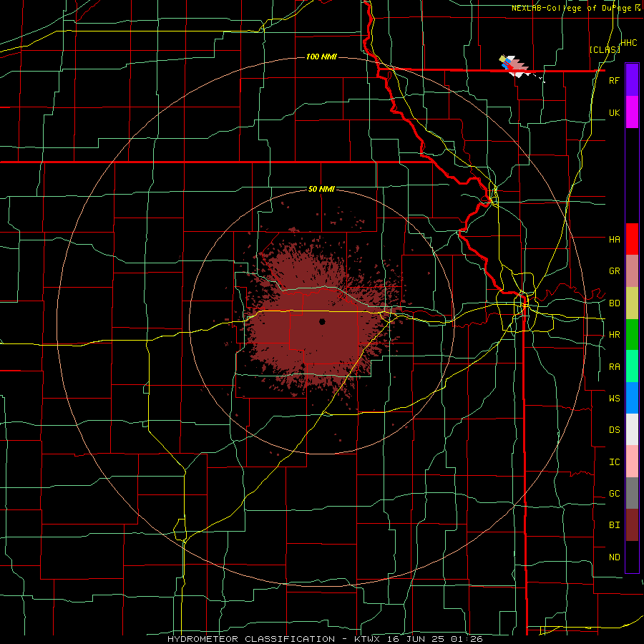Click the "[CLAS]" units label
644x644 pixels.
pyautogui.click(x=605, y=49)
